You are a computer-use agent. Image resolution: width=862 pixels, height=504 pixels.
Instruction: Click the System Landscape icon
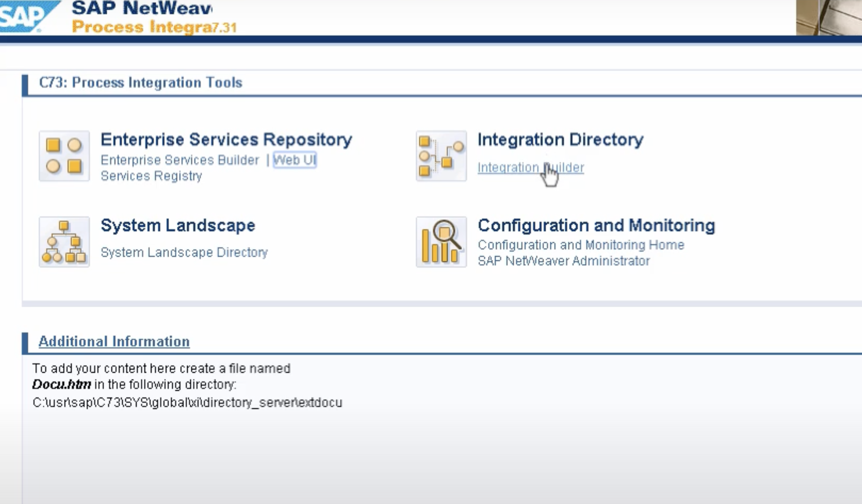point(64,242)
